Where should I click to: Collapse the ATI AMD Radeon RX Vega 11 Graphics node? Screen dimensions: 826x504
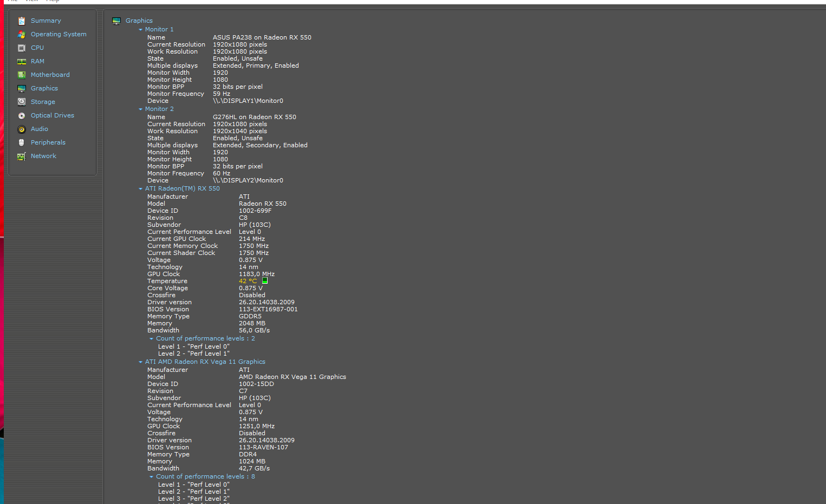[x=140, y=362]
